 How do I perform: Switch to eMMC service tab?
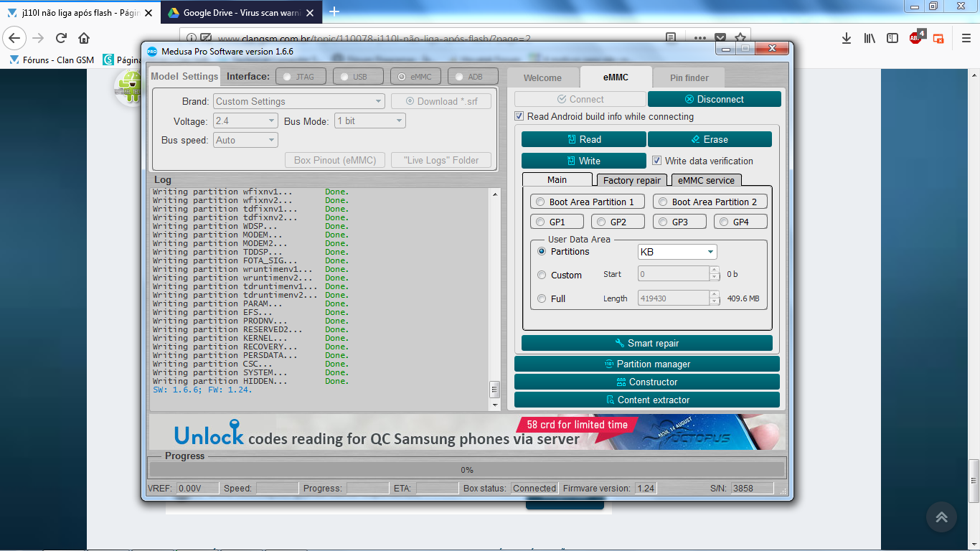(x=706, y=180)
